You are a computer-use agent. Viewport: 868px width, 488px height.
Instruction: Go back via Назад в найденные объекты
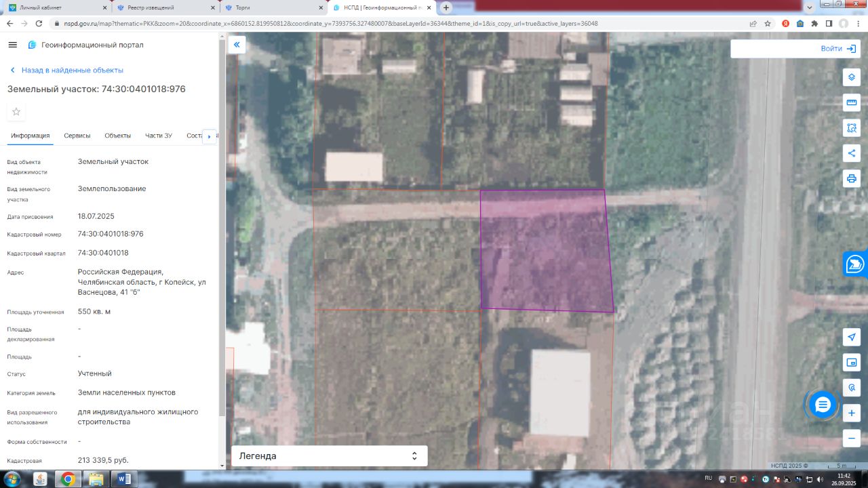[66, 70]
